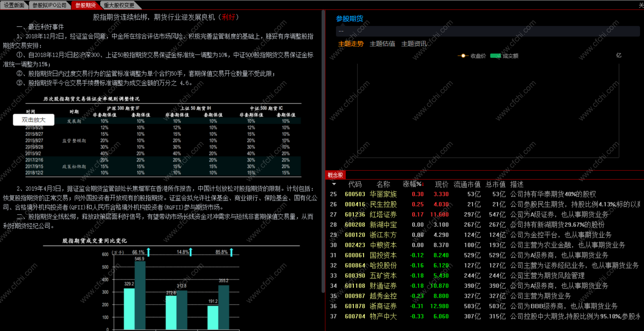Click the 双击放大 tooltip button
This screenshot has width=644, height=331.
click(x=34, y=119)
